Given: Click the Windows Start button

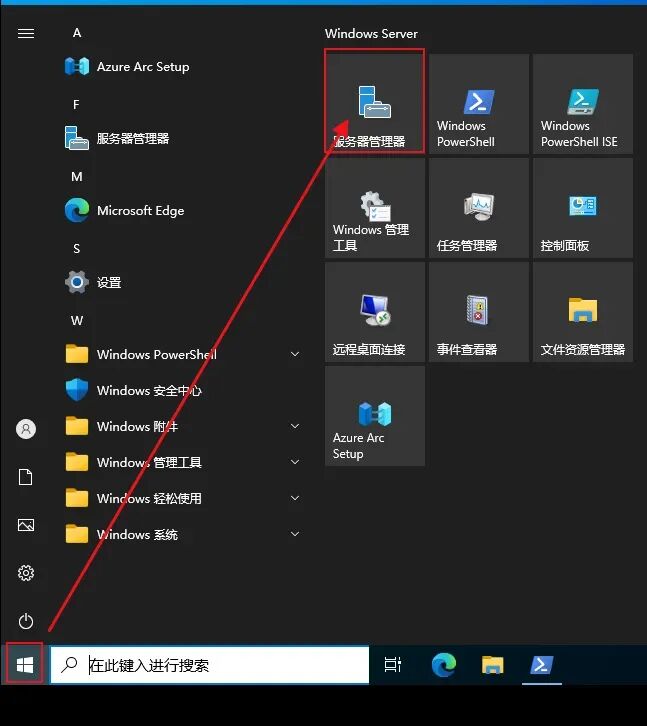Looking at the screenshot, I should [25, 665].
